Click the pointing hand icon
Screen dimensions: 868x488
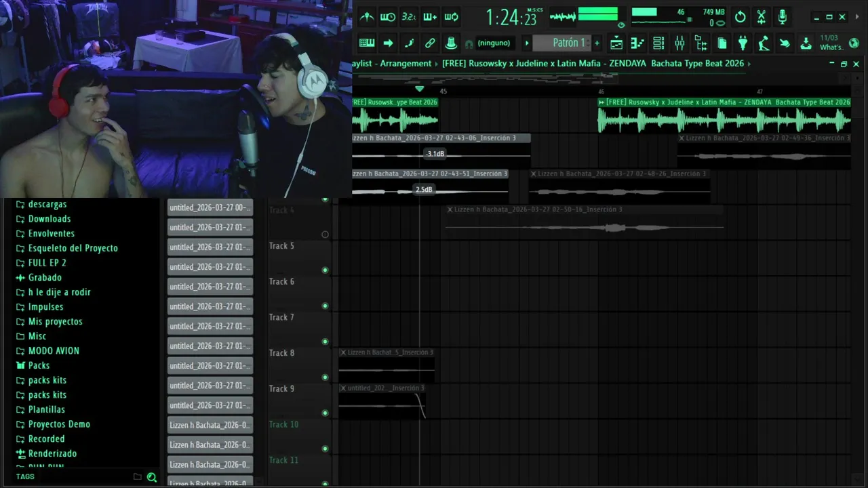[785, 43]
